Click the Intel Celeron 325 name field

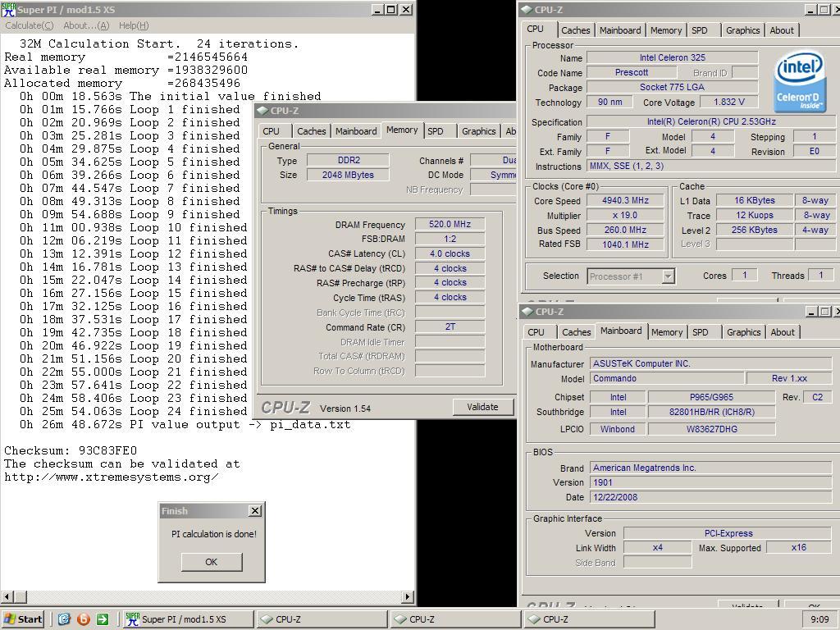point(673,58)
